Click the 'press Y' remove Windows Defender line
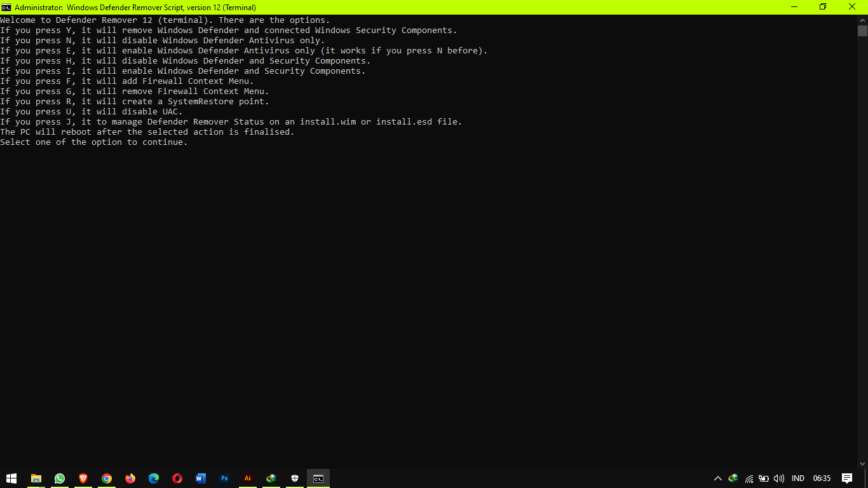Screen dimensions: 868x488 (229, 30)
